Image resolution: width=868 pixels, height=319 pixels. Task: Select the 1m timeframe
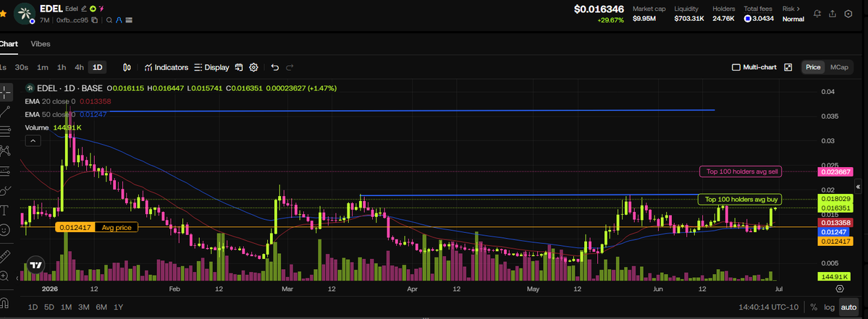43,67
